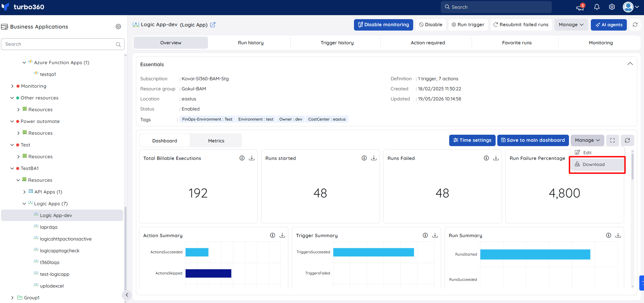Download Total Billable Executions widget
This screenshot has height=303, width=644.
[x=251, y=158]
